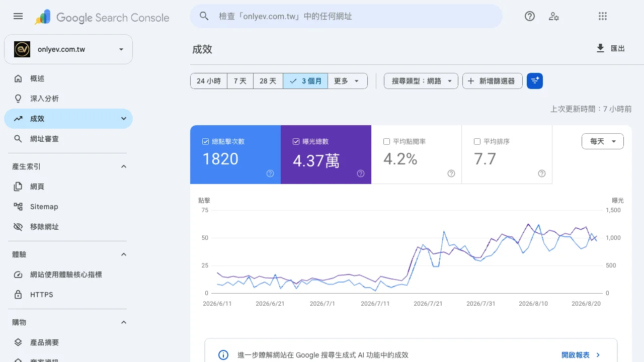Click the 7.7 average position value

click(485, 159)
